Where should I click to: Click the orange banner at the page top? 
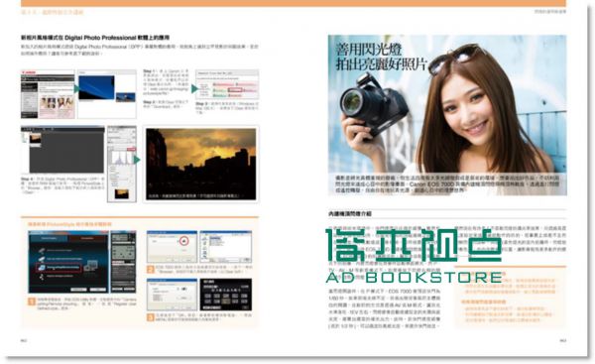294,3
